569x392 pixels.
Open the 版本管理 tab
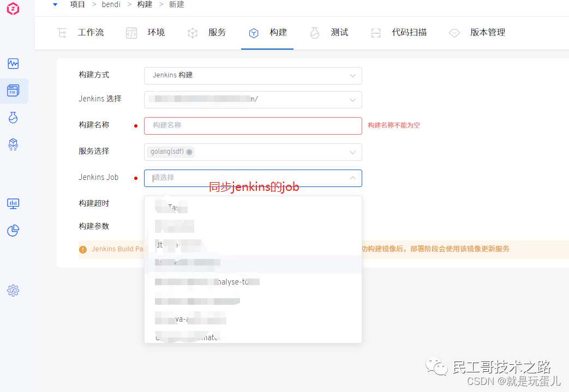[x=477, y=33]
